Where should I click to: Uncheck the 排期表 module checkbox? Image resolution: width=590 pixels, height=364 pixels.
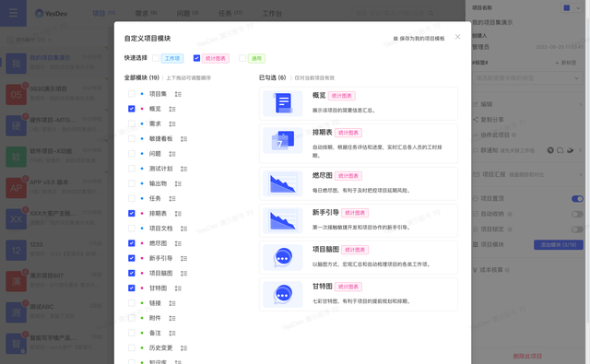(131, 213)
